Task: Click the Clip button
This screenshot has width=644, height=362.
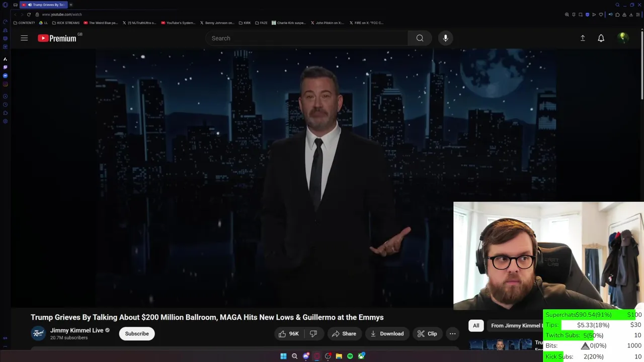Action: 427,334
